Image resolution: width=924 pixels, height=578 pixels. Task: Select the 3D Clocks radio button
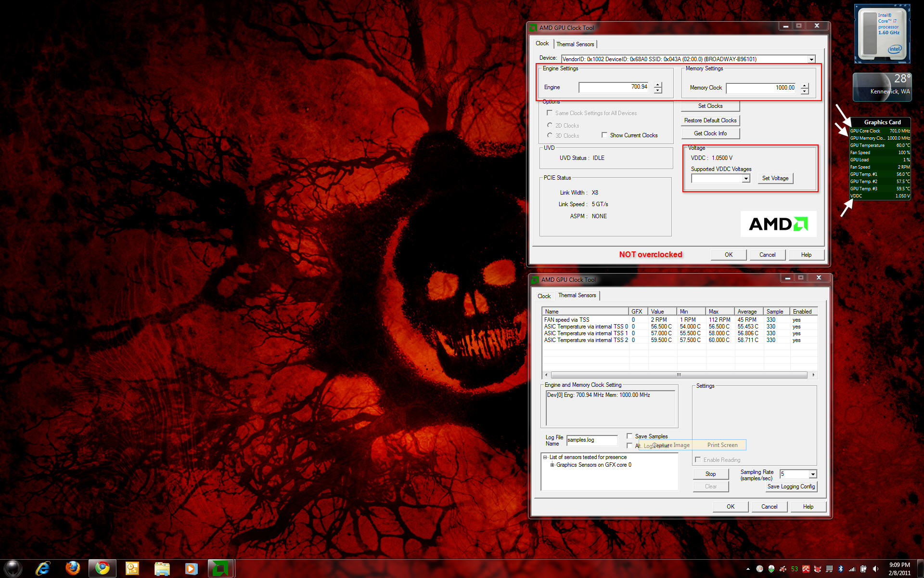(550, 135)
